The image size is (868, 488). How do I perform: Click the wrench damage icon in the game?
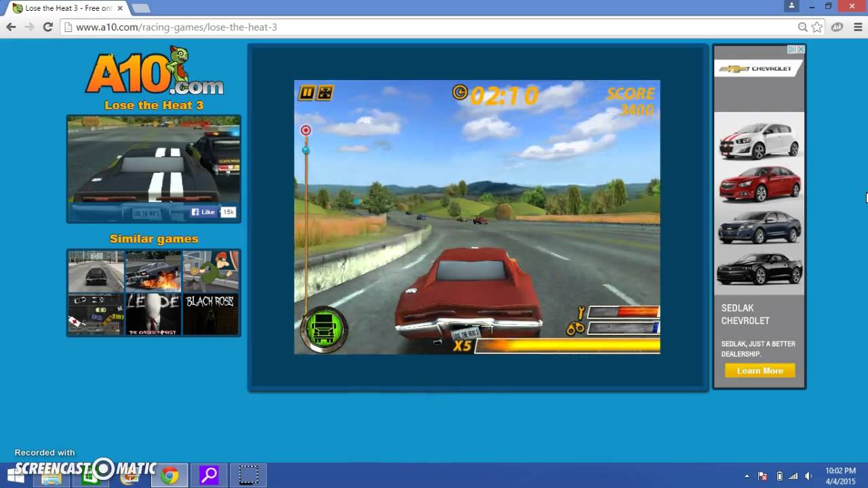(x=580, y=312)
